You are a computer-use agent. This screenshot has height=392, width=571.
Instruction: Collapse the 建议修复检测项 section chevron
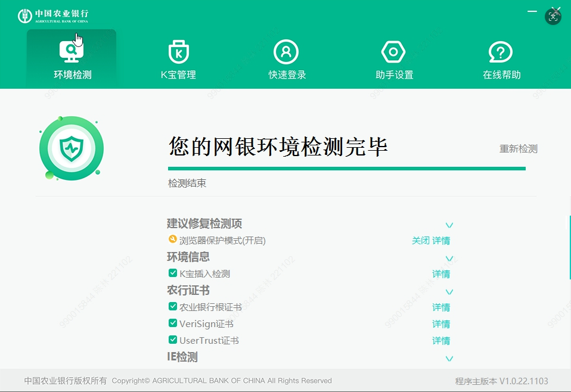coord(449,225)
